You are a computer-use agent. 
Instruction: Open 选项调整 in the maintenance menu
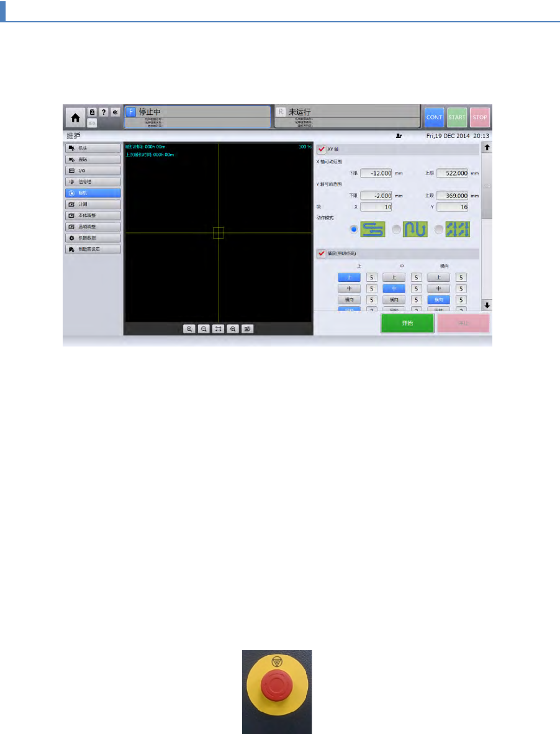coord(93,227)
